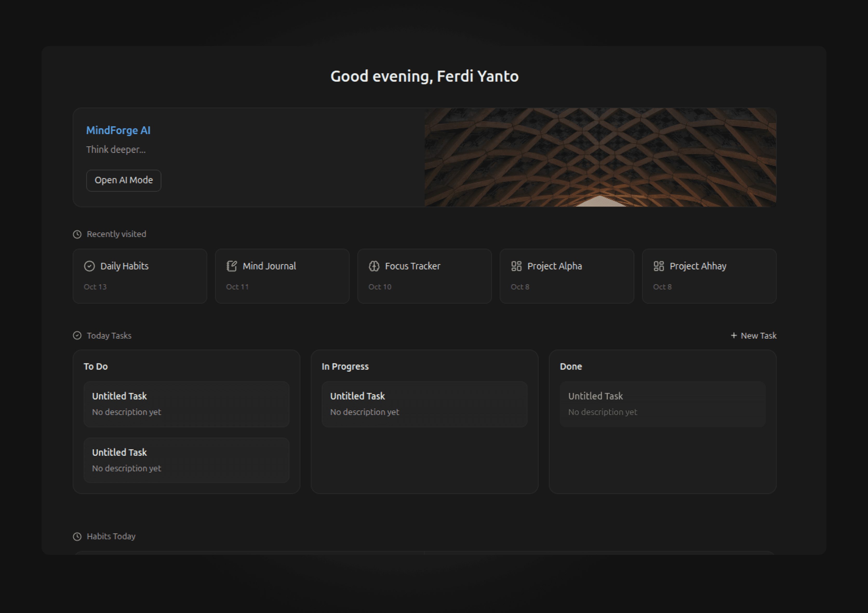
Task: Click the Mind Journal notebook icon
Action: [231, 266]
